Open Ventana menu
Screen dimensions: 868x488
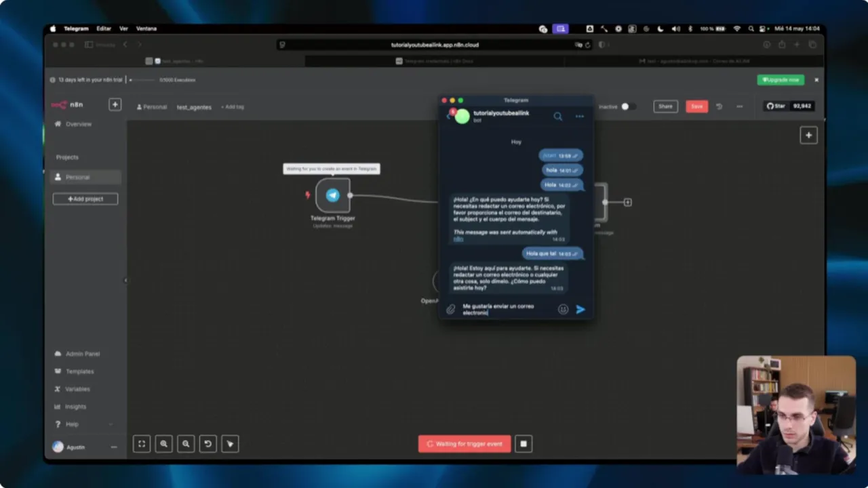tap(146, 28)
